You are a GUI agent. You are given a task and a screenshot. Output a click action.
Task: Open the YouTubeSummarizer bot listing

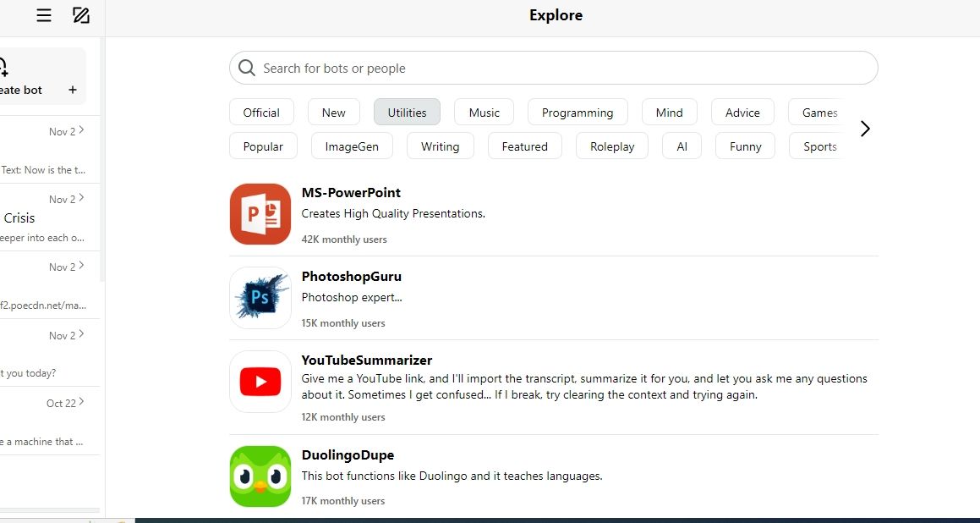tap(366, 360)
